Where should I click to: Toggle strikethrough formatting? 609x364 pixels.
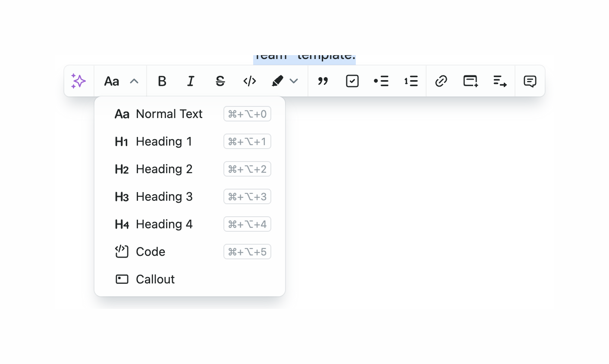(x=220, y=81)
